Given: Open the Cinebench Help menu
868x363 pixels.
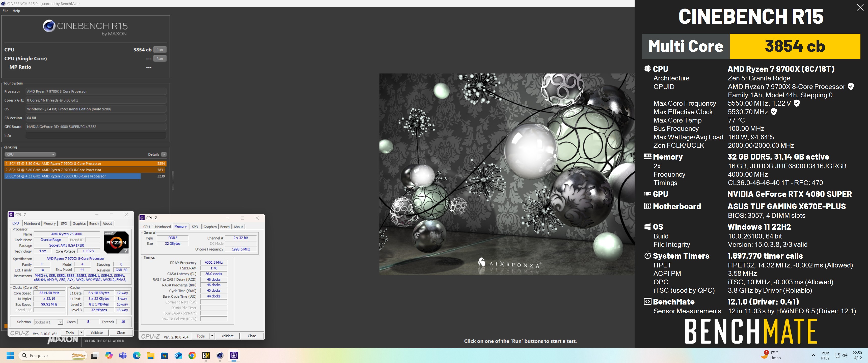Looking at the screenshot, I should point(16,11).
